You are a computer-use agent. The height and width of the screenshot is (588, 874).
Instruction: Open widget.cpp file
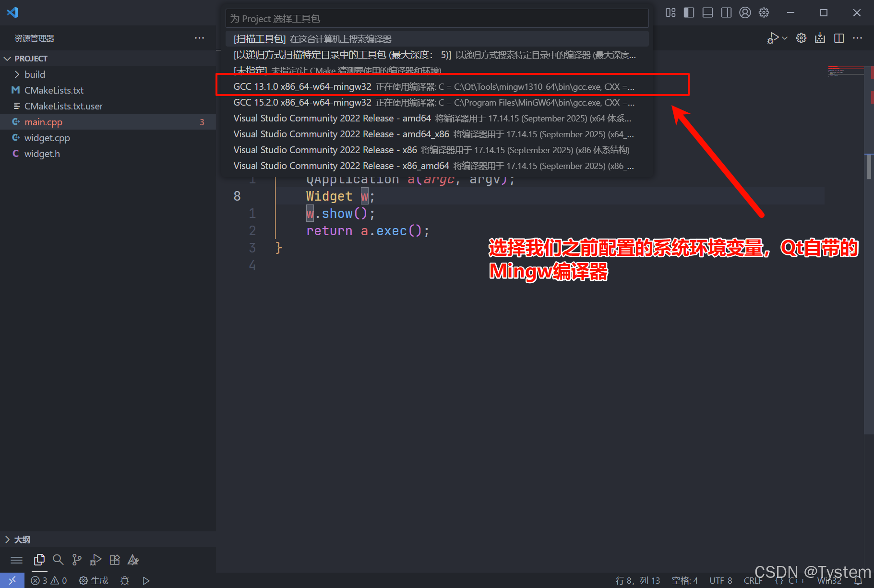click(108, 138)
